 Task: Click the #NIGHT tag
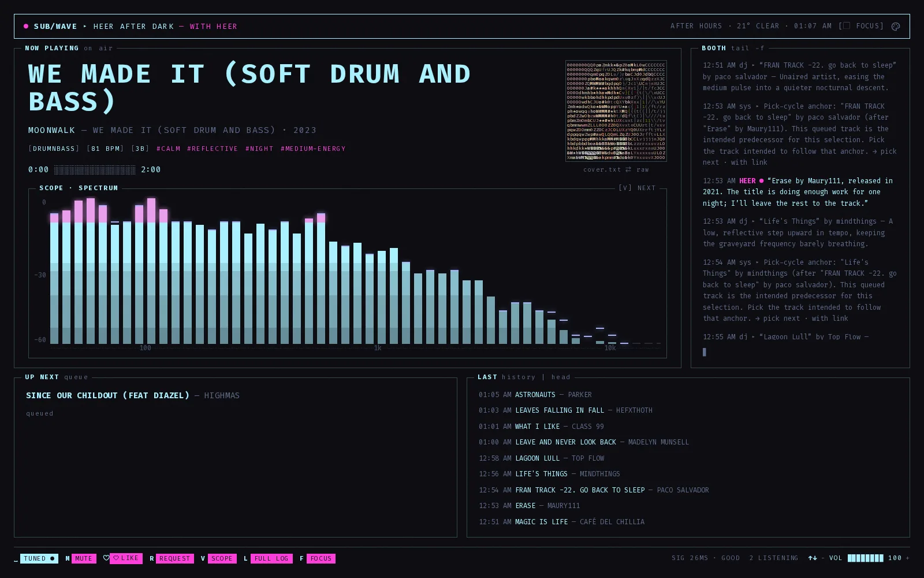coord(259,149)
